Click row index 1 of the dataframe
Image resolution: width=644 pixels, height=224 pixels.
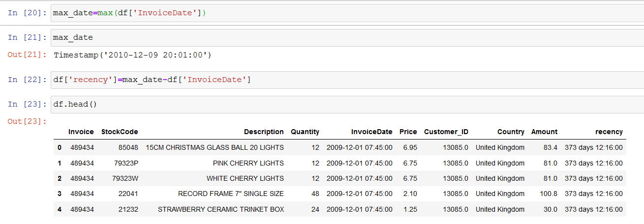60,163
